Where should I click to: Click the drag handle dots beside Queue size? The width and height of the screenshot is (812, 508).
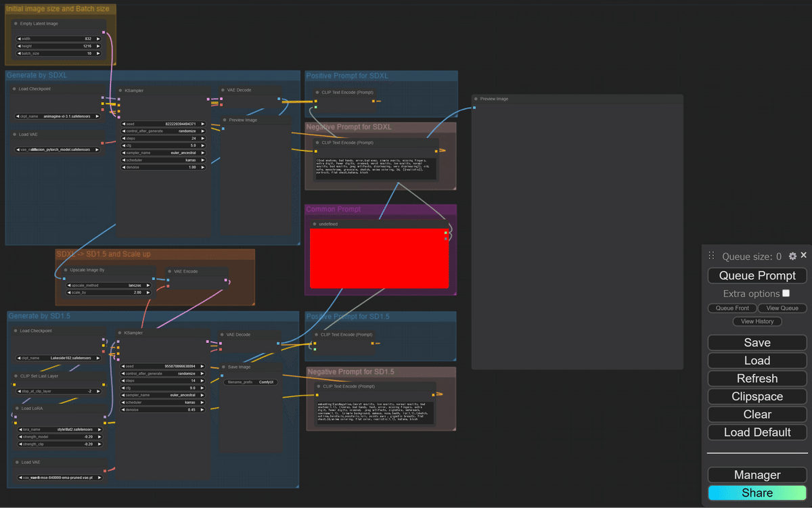(711, 256)
